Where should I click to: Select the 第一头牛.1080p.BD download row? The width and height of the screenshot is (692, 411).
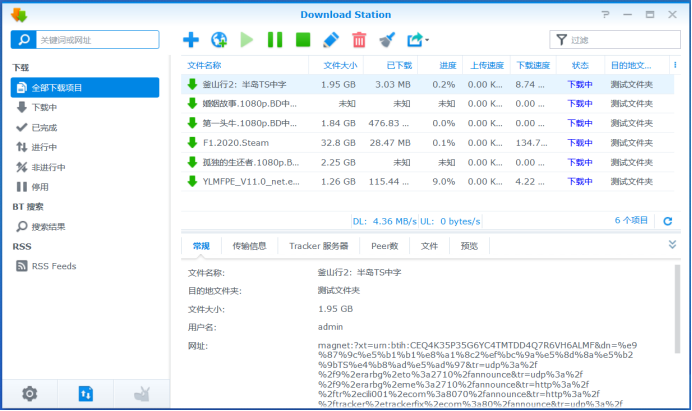pos(427,123)
